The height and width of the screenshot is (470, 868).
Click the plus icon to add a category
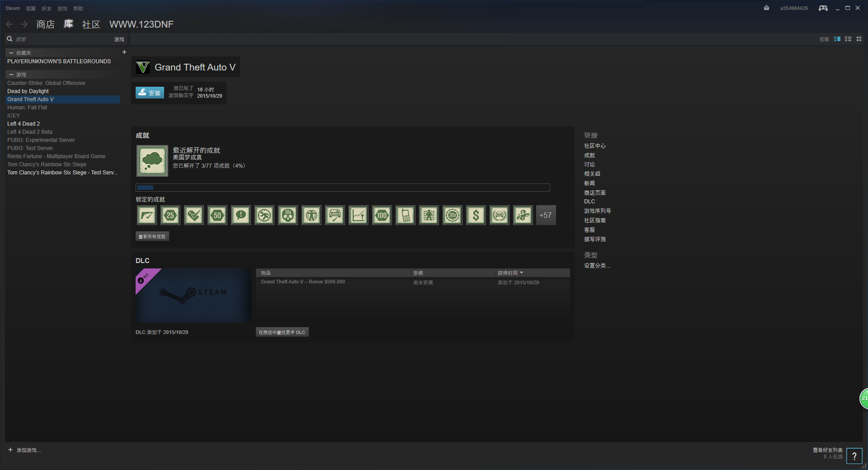pyautogui.click(x=124, y=52)
